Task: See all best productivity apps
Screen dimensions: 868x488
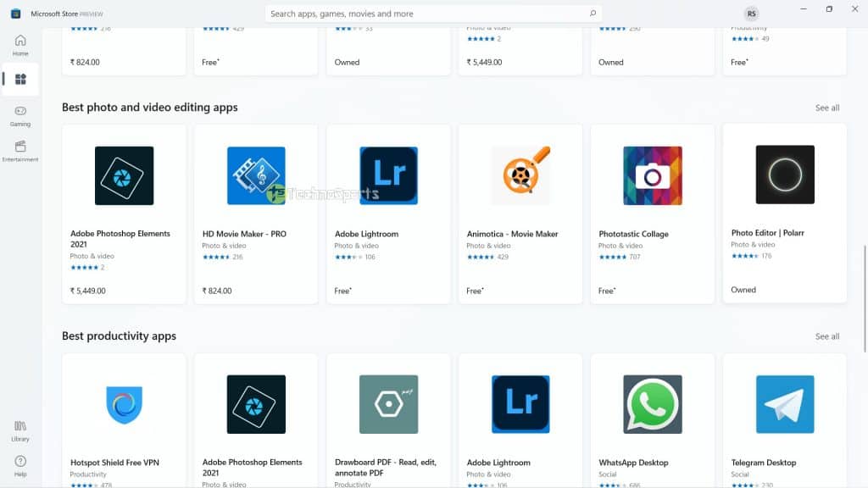Action: [x=827, y=336]
